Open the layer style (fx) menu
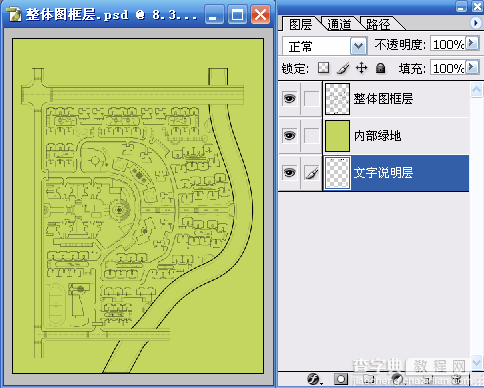Screen dimensions: 484x388 point(314,379)
